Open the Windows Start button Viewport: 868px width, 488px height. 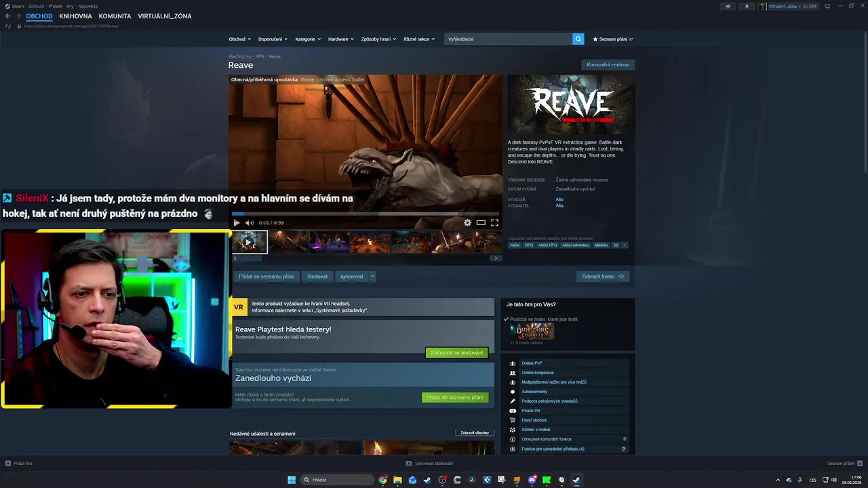[x=292, y=480]
